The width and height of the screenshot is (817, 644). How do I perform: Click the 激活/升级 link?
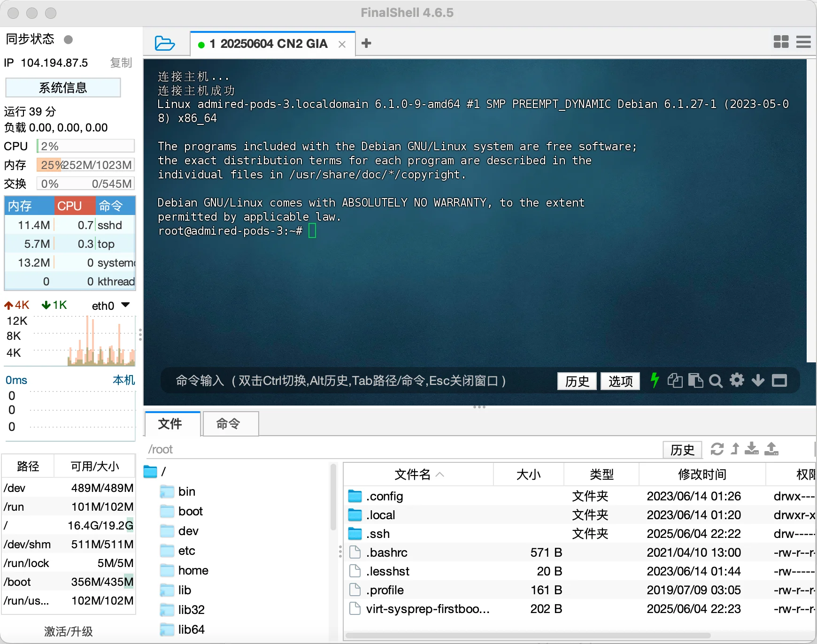[x=69, y=631]
